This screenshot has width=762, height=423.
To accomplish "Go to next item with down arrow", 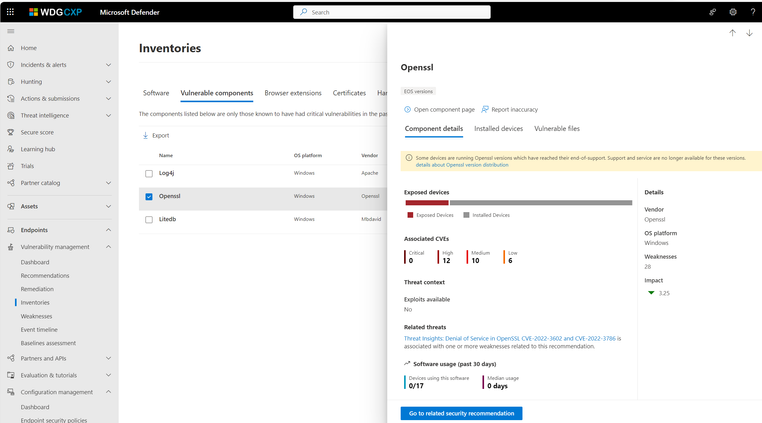I will click(749, 33).
